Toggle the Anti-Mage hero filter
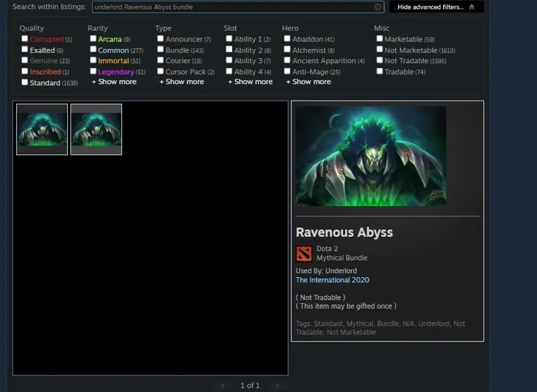This screenshot has width=537, height=392. (x=287, y=71)
